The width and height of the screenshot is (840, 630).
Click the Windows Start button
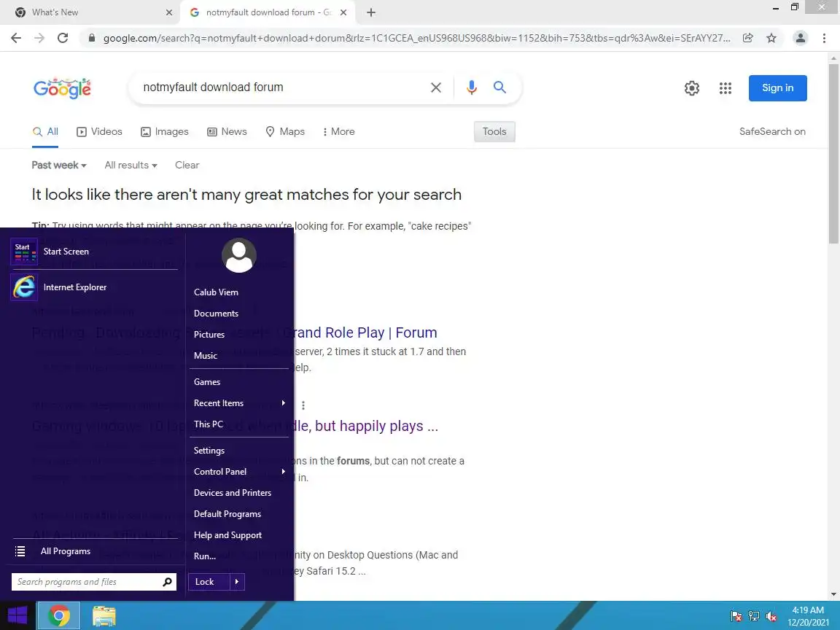(17, 615)
